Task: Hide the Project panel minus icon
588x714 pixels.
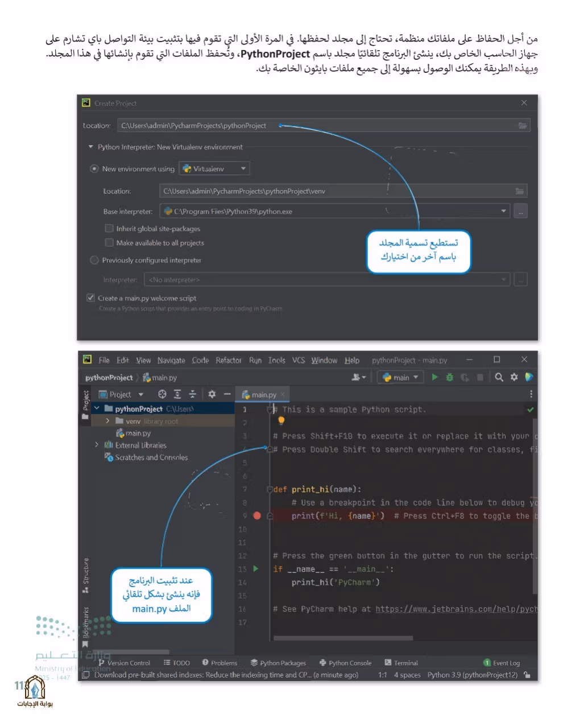Action: tap(227, 394)
